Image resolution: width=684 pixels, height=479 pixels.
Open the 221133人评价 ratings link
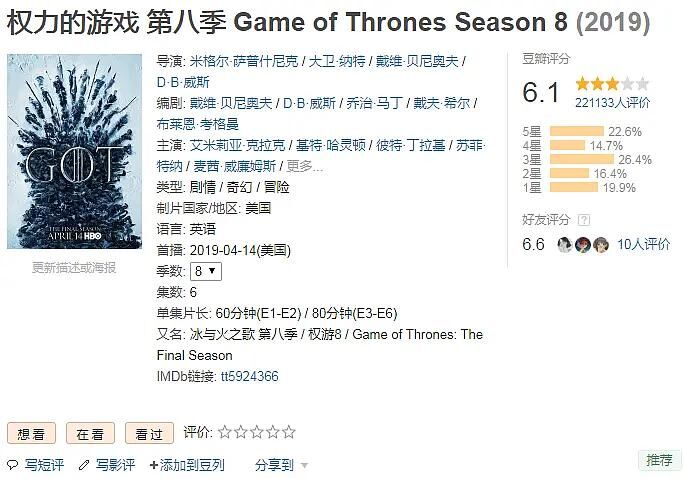click(612, 102)
